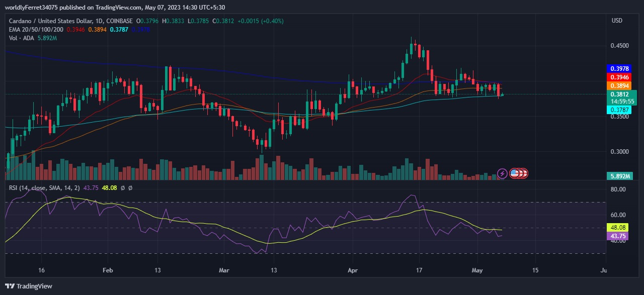Click the 80.00 RSI axis label

click(x=617, y=189)
